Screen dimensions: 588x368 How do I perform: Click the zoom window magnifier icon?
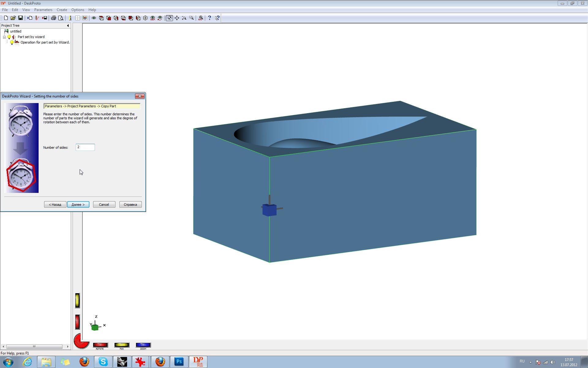(x=191, y=18)
